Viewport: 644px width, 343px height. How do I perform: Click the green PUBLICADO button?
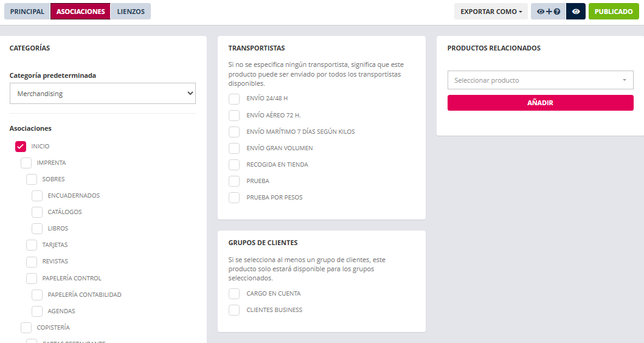(614, 12)
